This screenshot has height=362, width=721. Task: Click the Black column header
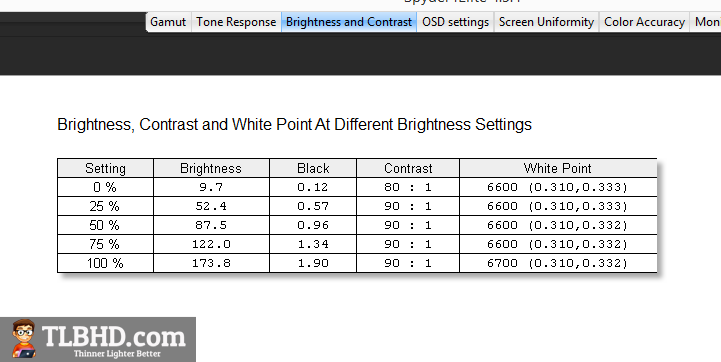313,168
